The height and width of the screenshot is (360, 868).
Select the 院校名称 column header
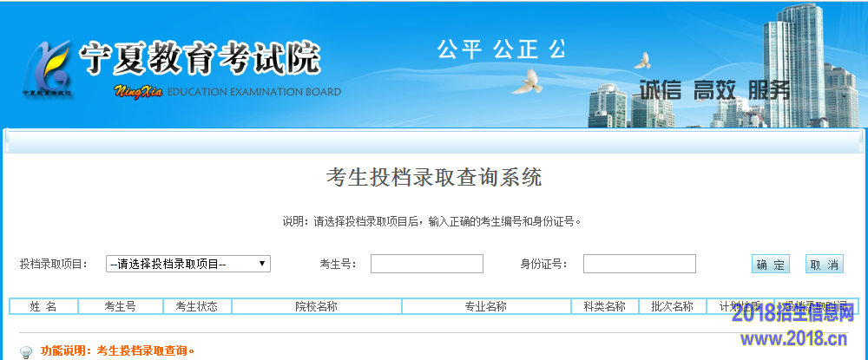click(316, 306)
